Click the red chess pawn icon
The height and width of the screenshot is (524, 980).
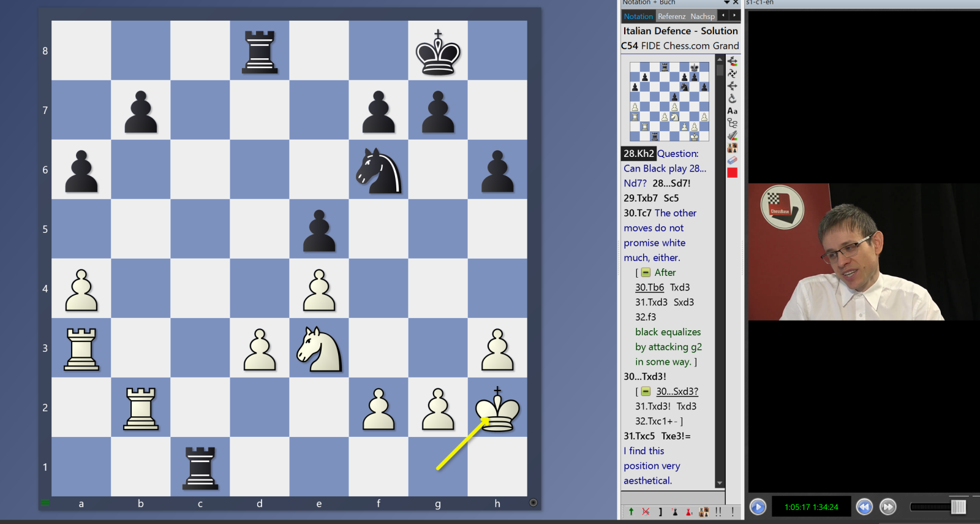(688, 511)
